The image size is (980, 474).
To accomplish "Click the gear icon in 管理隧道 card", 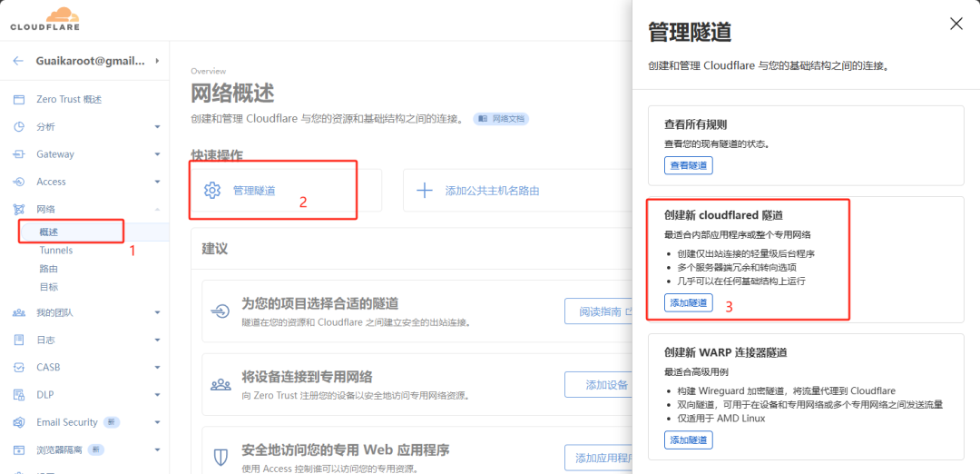I will 212,191.
